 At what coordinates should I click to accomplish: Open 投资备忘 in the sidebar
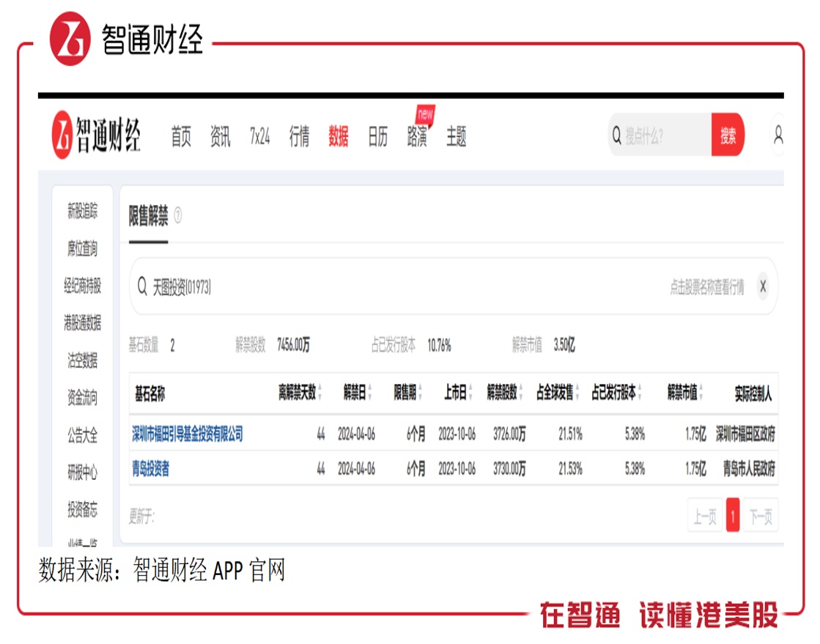click(83, 509)
